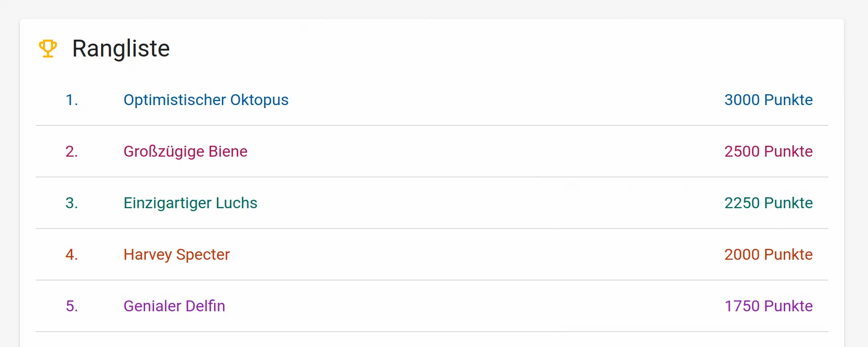Screen dimensions: 868x347
Task: Click divider line below Optimistischer Oktopus row
Action: pos(432,125)
